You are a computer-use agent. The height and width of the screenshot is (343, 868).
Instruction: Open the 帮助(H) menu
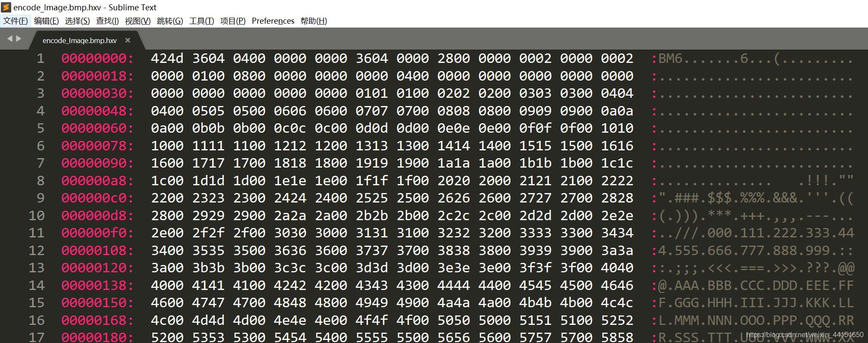click(x=314, y=21)
